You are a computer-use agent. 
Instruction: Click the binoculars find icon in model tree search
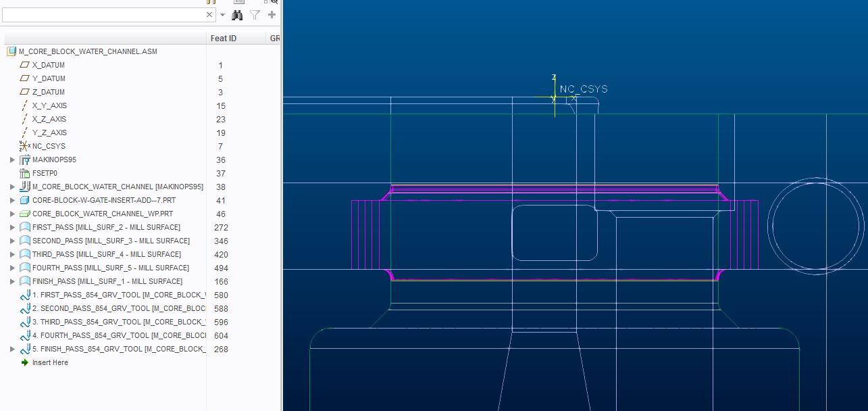[x=237, y=15]
